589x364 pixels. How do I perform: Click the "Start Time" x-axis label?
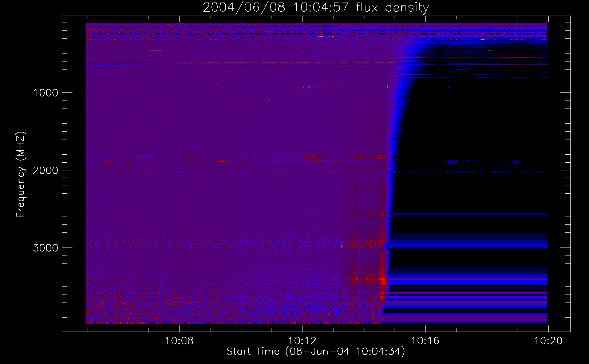click(315, 351)
